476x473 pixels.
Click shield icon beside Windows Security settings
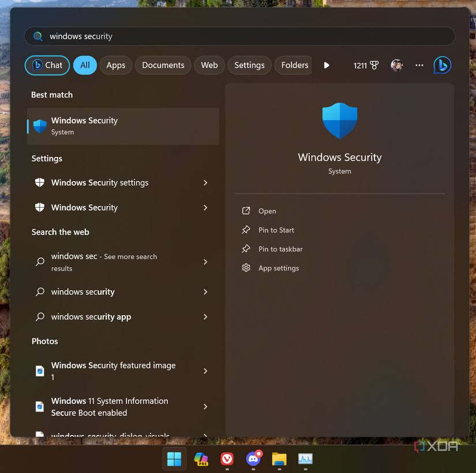40,182
